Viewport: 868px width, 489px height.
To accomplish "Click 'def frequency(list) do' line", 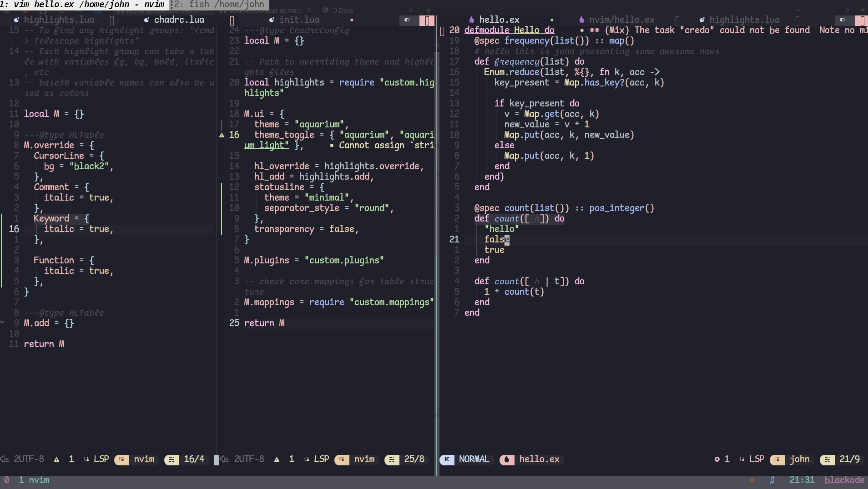I will point(529,61).
